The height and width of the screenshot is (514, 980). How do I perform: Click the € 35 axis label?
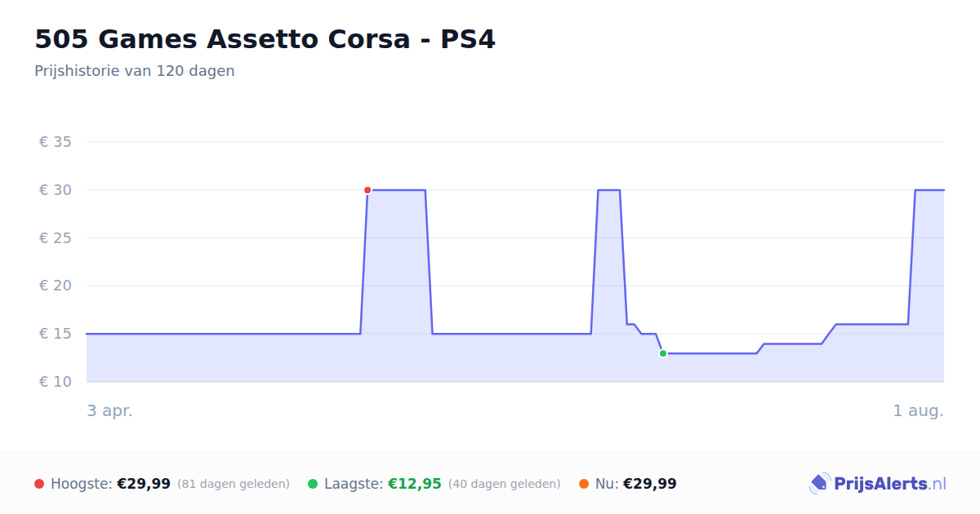tap(56, 142)
